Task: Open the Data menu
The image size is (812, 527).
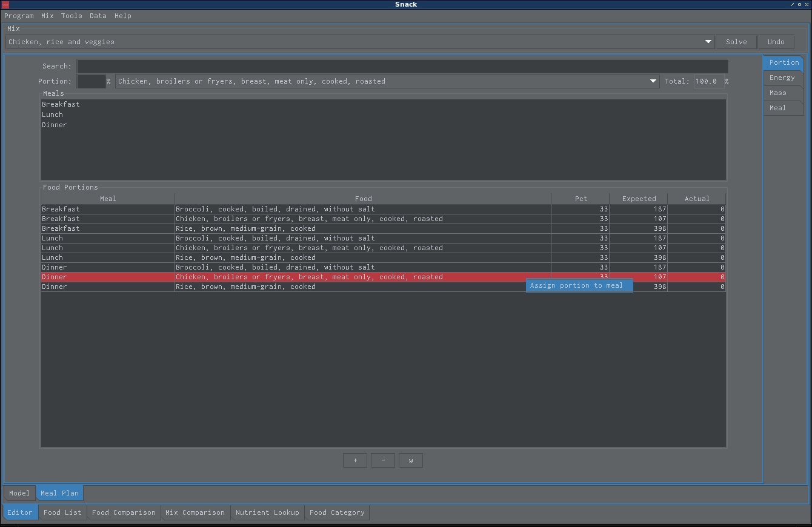Action: coord(98,16)
